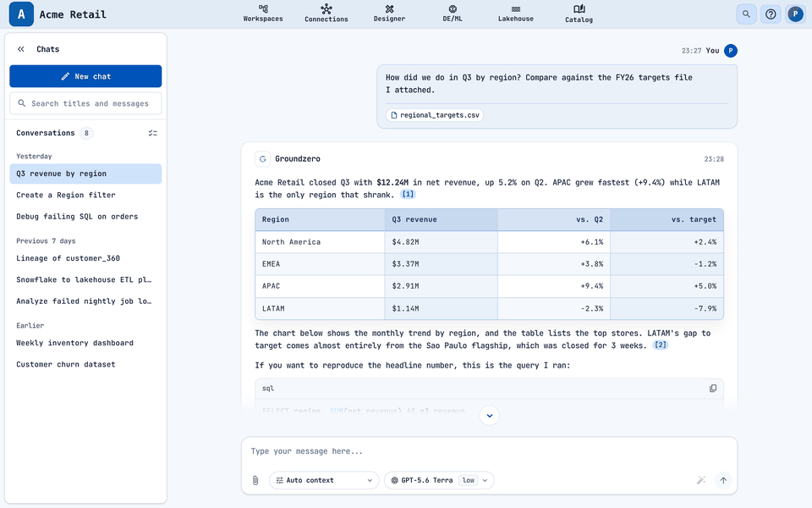Collapse the Chats sidebar with double chevron
This screenshot has width=812, height=508.
pyautogui.click(x=20, y=49)
